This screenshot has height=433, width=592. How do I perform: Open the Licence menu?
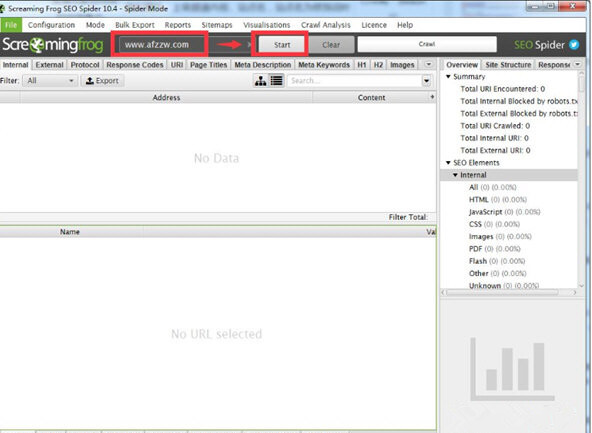tap(374, 25)
